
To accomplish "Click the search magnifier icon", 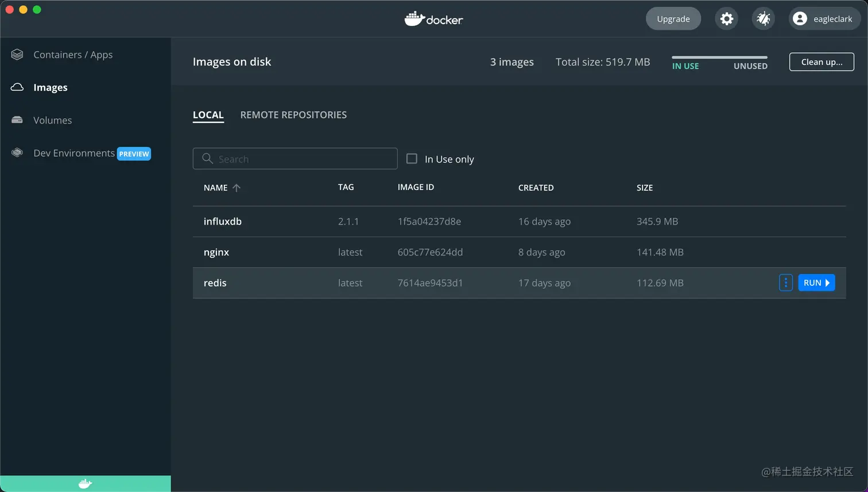I will (x=207, y=158).
